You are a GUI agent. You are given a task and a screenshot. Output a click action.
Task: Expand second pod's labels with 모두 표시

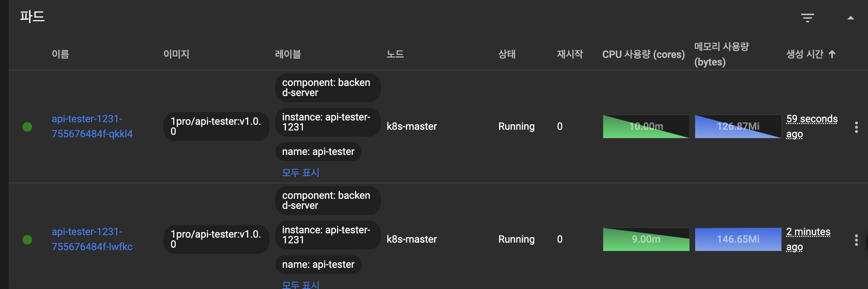pyautogui.click(x=301, y=285)
